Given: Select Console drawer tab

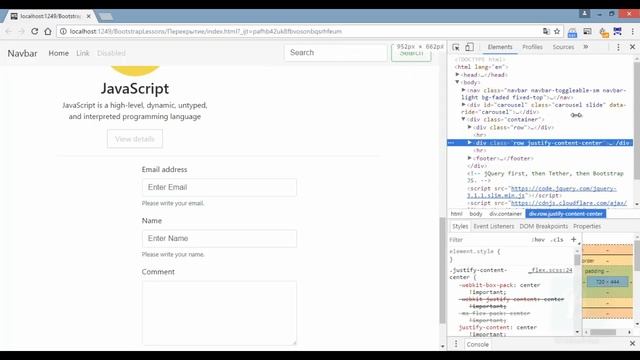Looking at the screenshot, I should 478,344.
